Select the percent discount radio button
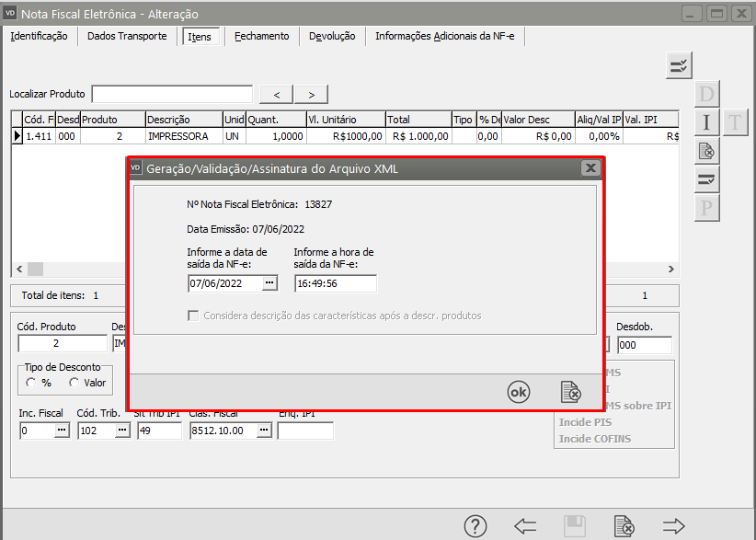 (x=31, y=383)
